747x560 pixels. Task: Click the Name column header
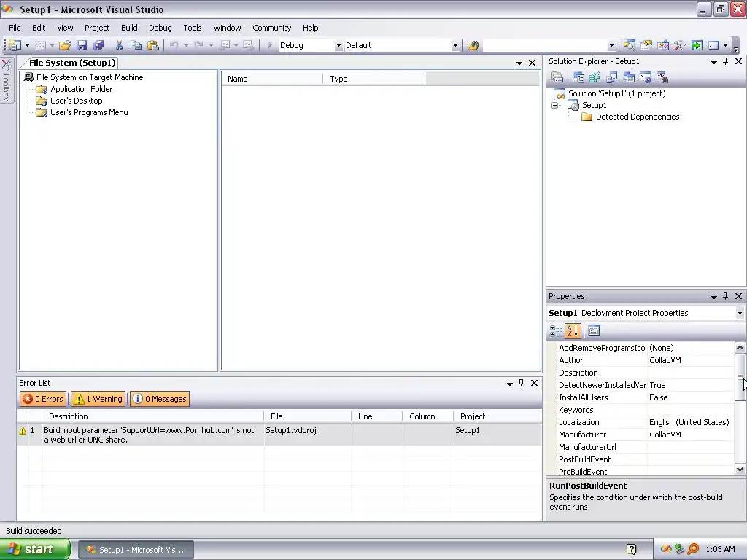coord(272,79)
